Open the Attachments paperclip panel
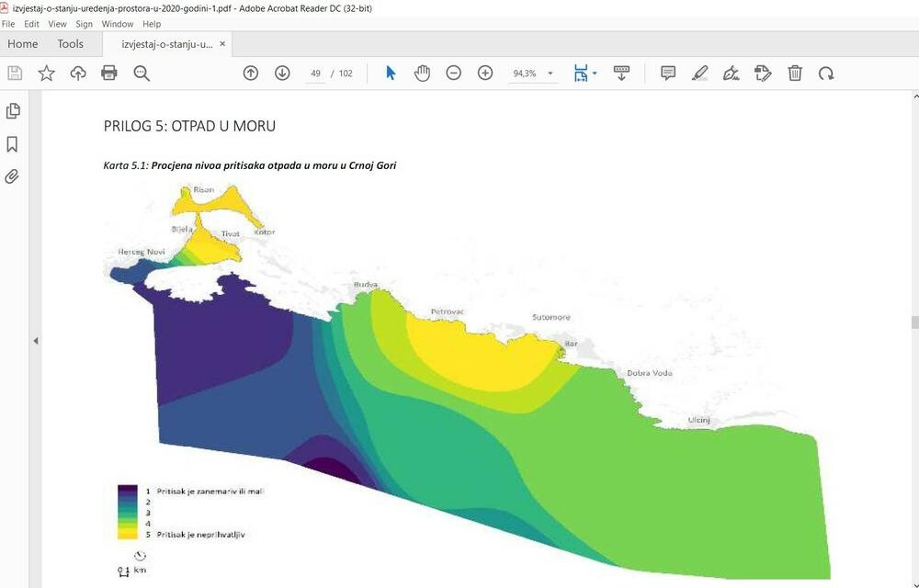 tap(13, 176)
